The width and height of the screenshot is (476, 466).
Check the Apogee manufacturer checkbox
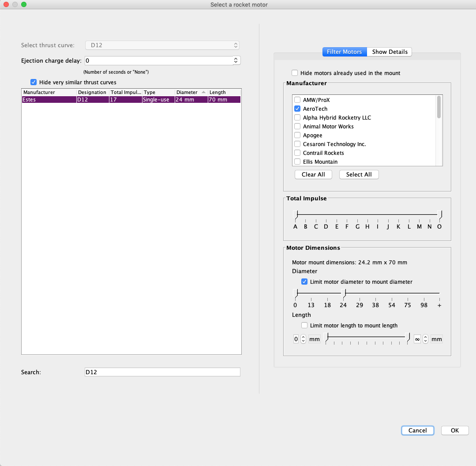(297, 135)
